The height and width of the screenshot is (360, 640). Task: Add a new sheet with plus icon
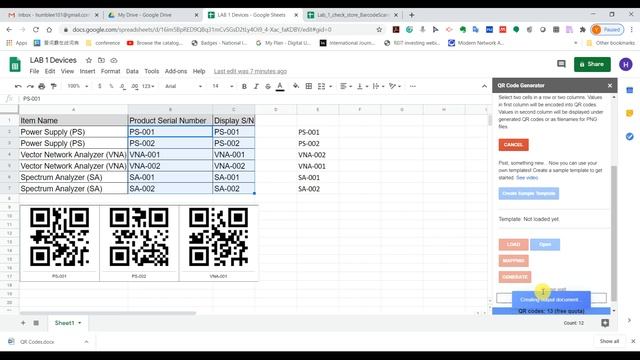point(23,323)
